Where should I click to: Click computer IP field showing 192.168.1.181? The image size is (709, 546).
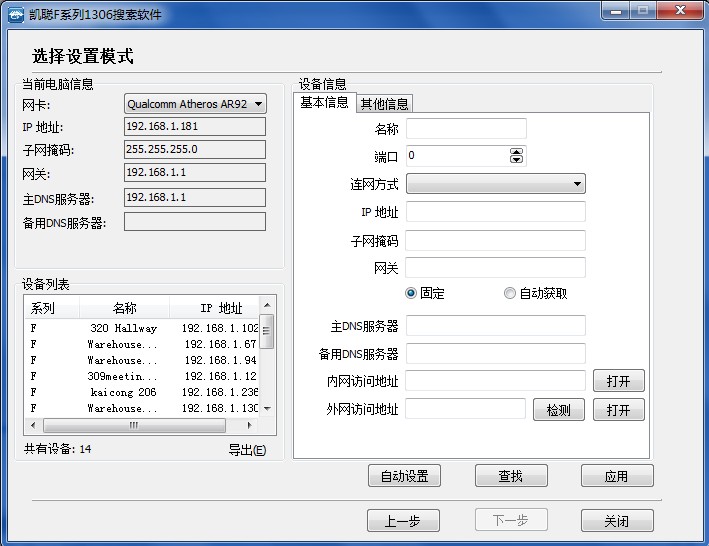195,127
